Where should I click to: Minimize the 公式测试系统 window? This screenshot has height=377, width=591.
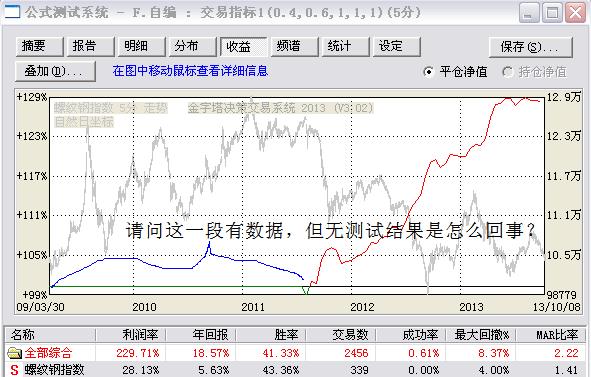pyautogui.click(x=529, y=12)
